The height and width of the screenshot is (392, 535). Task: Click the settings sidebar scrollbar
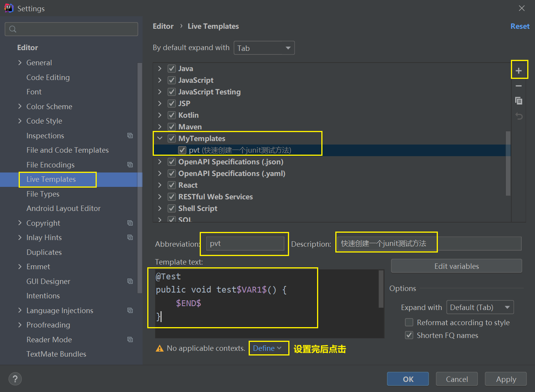coord(140,178)
